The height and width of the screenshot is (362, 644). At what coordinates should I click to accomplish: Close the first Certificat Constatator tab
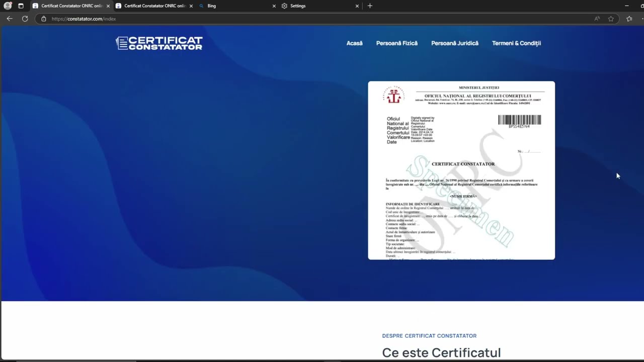[108, 6]
